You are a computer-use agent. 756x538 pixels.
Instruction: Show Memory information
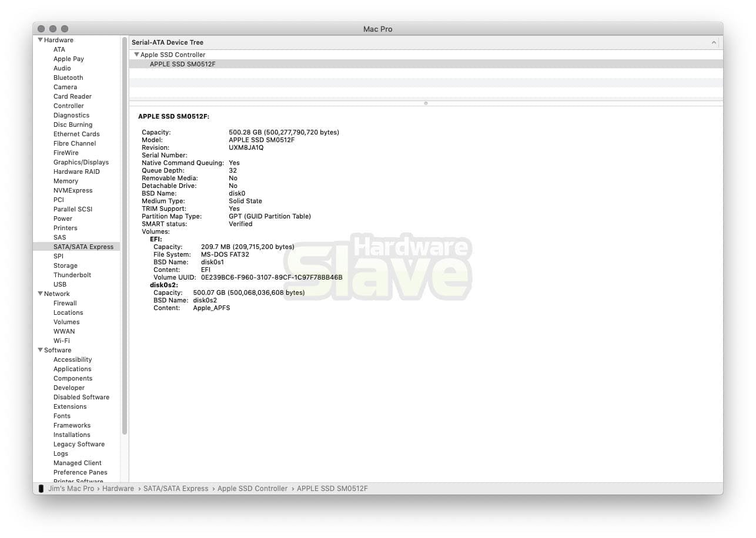(x=66, y=181)
